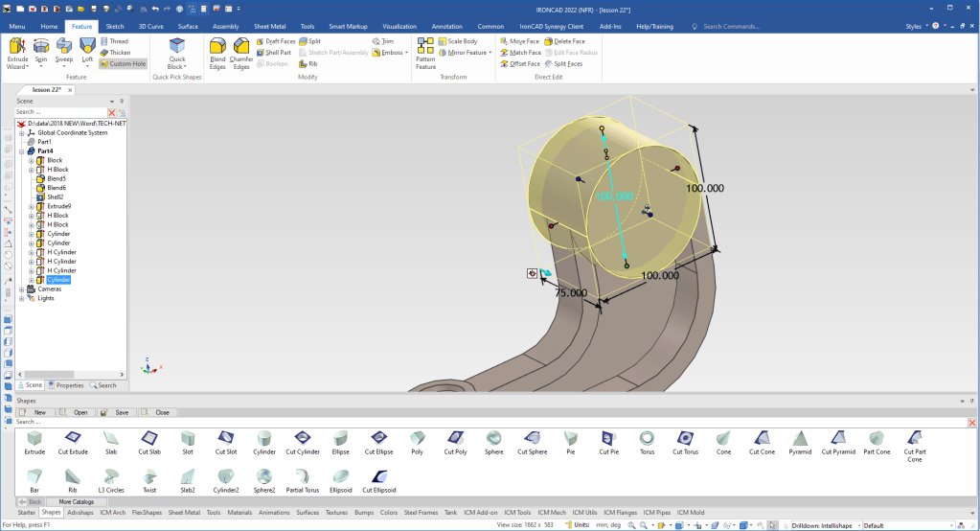The height and width of the screenshot is (531, 980).
Task: Open the Pattern Feature tool
Action: tap(425, 53)
